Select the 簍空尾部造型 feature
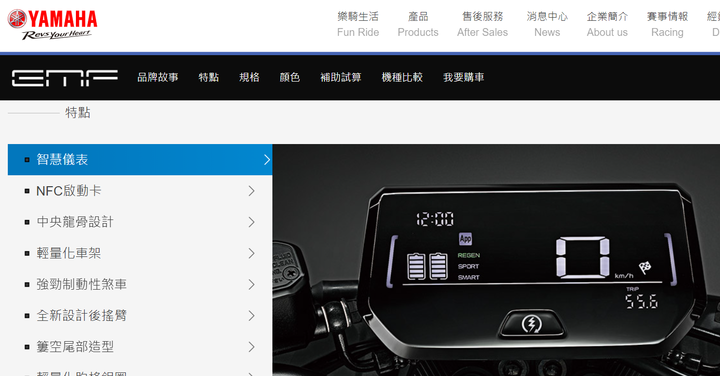Screen dimensions: 720x376 coord(140,347)
